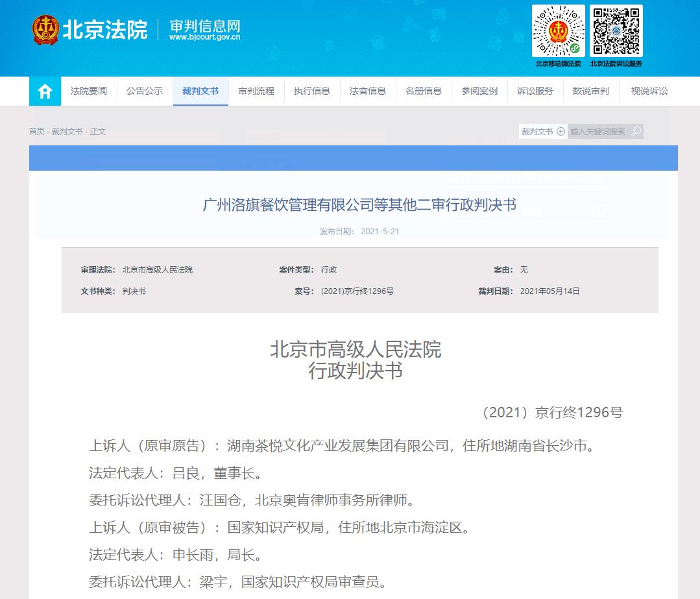Focus the 输入关键词搜索 search field
This screenshot has width=700, height=599.
coord(597,131)
